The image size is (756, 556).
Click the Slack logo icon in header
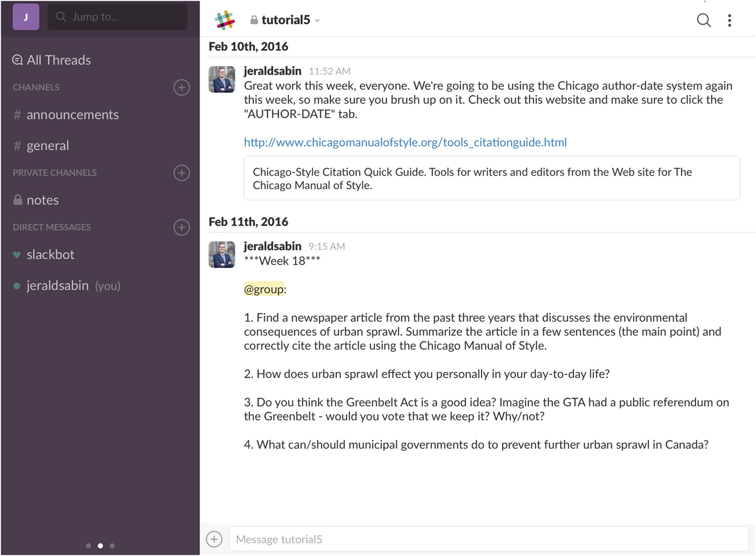[225, 20]
